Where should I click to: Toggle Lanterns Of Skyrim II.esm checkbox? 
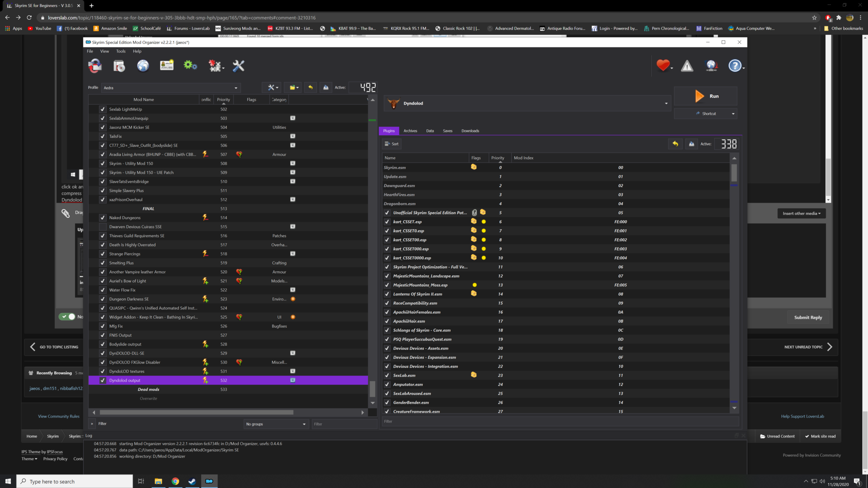[x=387, y=294]
